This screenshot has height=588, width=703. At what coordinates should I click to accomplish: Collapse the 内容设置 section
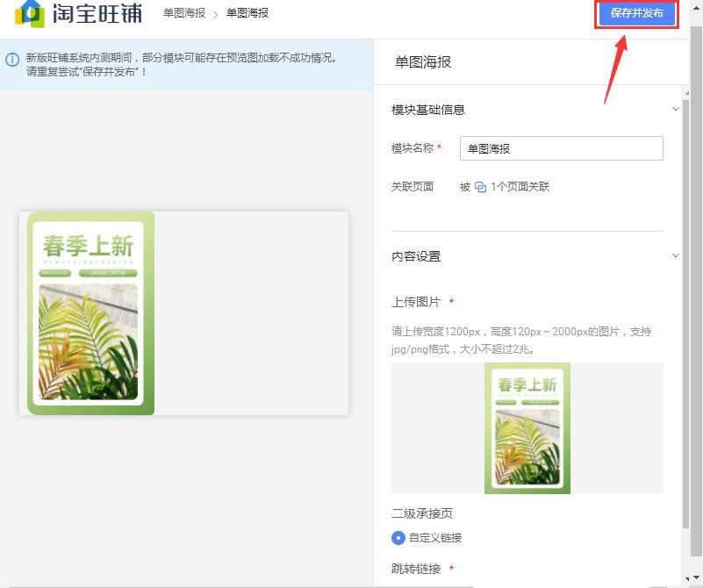coord(677,255)
